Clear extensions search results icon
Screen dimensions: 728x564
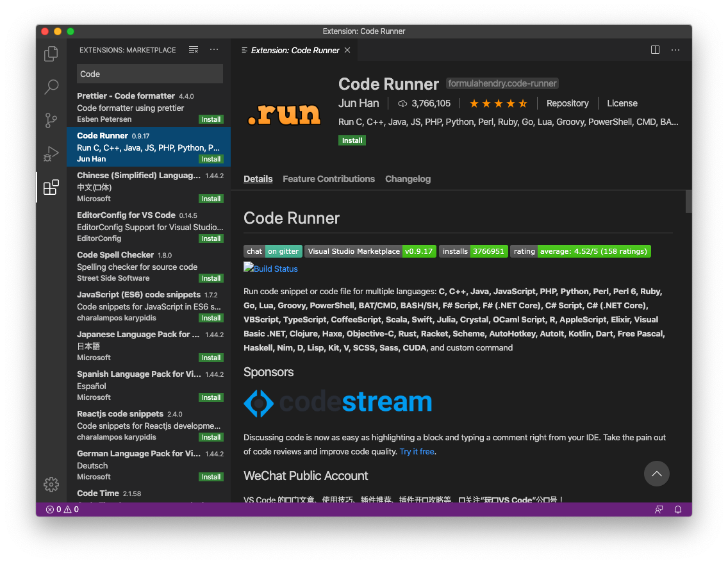(194, 49)
